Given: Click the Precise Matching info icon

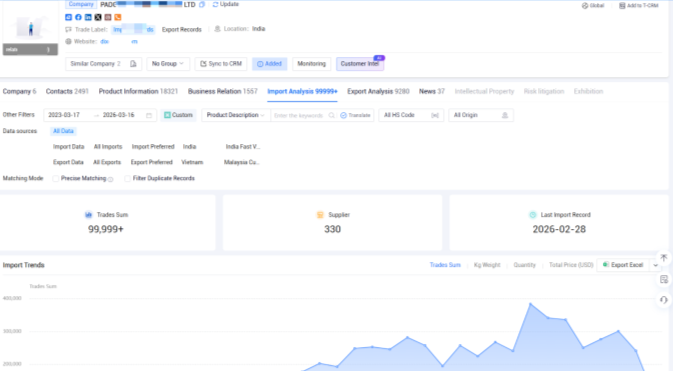Looking at the screenshot, I should [110, 179].
